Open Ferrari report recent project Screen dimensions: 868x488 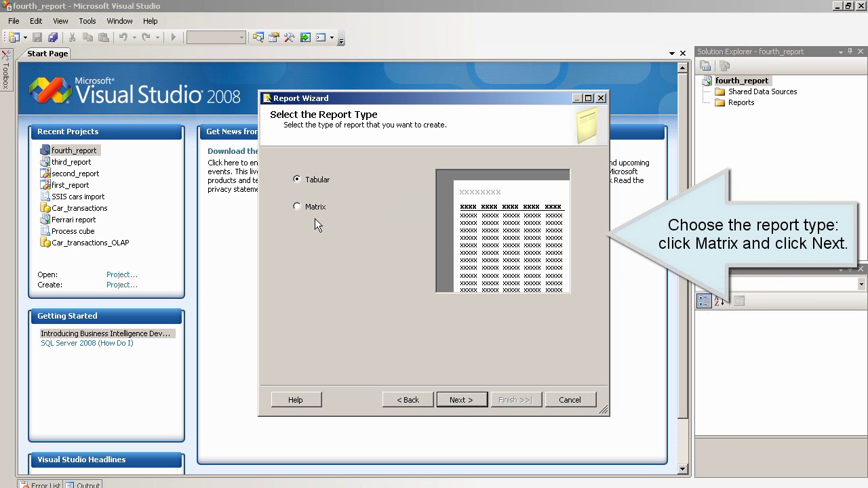coord(73,220)
